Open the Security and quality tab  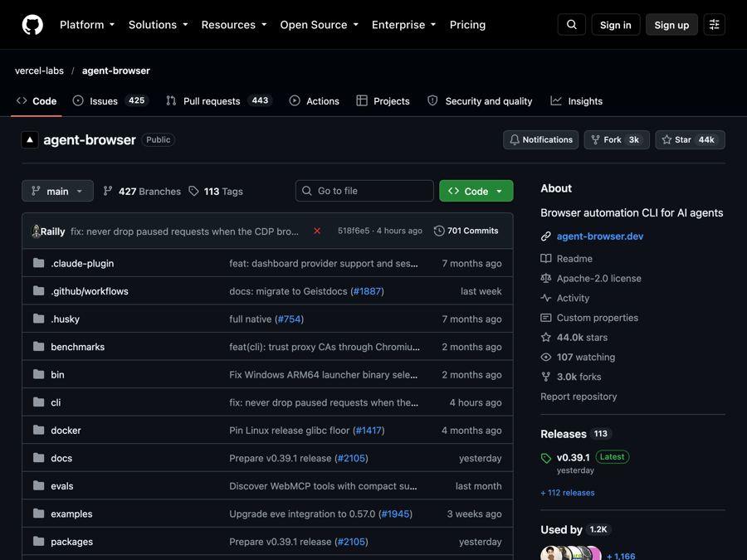480,101
